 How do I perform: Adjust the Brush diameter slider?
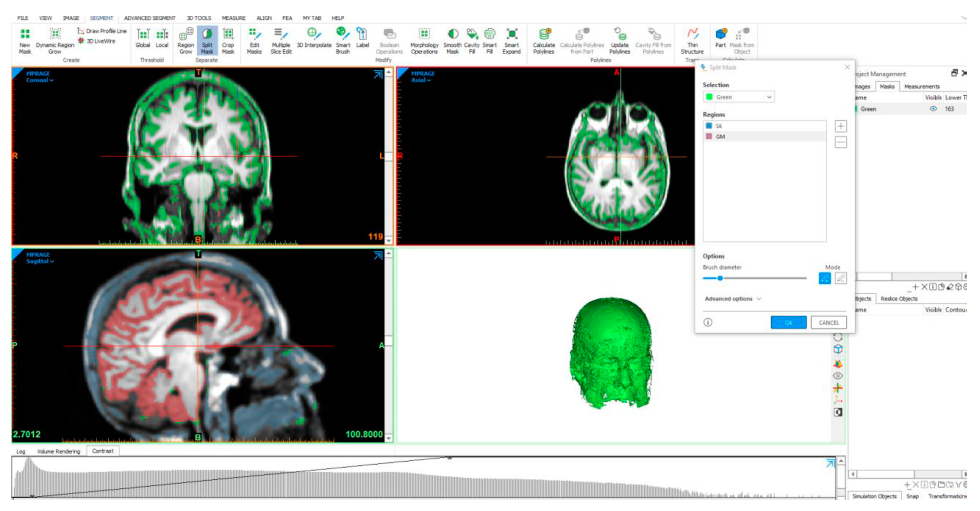tap(720, 278)
